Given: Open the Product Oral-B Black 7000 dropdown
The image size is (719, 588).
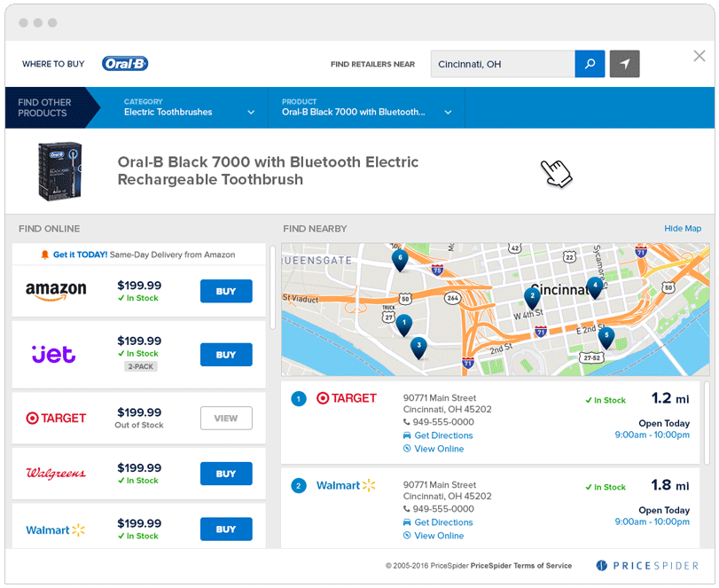Looking at the screenshot, I should click(x=366, y=107).
